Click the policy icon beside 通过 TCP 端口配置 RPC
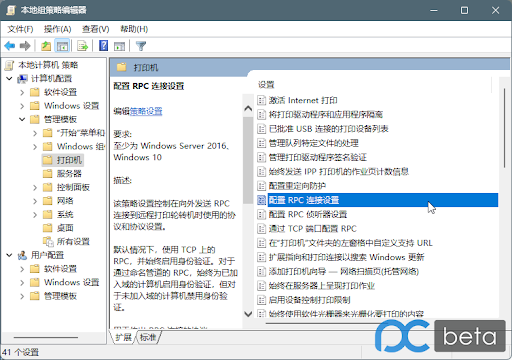The image size is (512, 360). (262, 229)
